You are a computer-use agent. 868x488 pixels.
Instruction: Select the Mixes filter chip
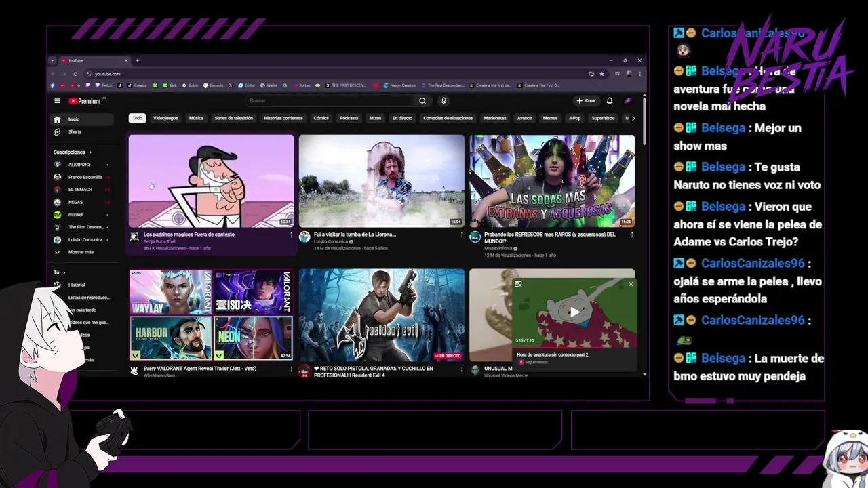pos(375,118)
